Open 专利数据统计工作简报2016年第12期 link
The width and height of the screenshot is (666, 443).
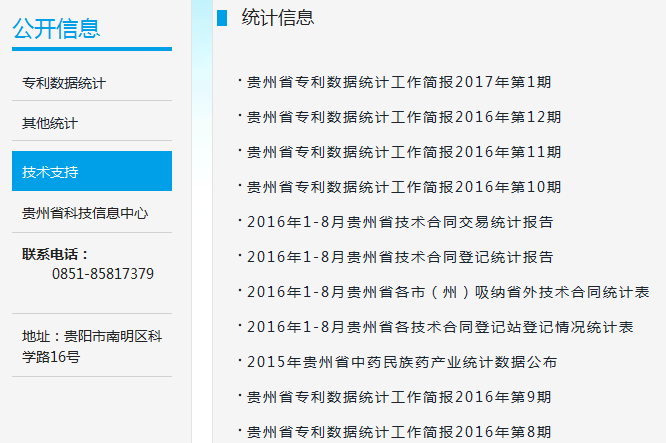click(x=404, y=117)
